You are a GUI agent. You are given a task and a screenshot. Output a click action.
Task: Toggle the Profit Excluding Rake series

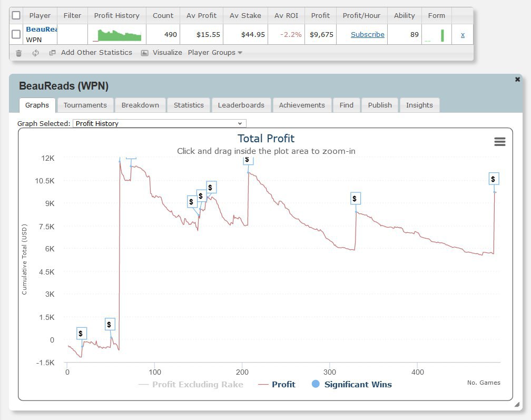[x=191, y=384]
